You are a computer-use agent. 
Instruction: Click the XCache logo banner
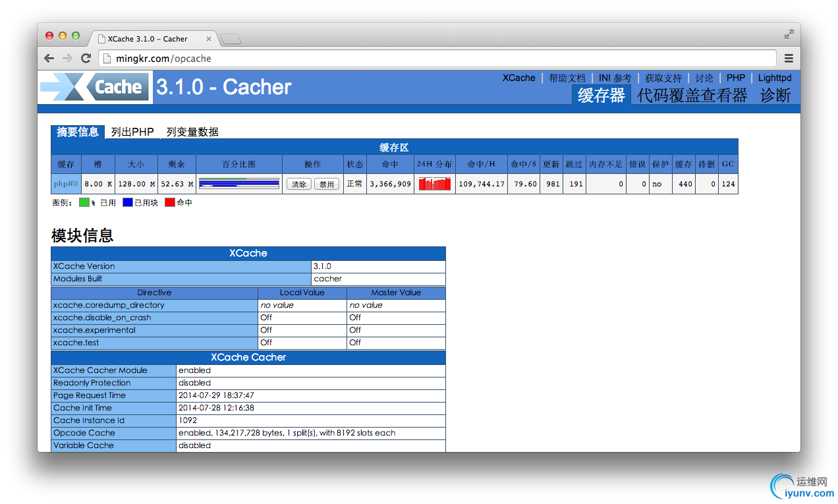pos(95,87)
